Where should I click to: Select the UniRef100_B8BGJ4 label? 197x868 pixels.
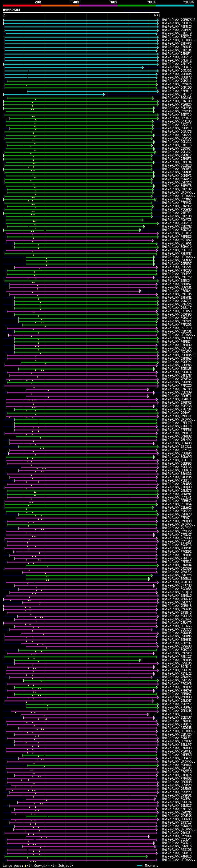177,470
